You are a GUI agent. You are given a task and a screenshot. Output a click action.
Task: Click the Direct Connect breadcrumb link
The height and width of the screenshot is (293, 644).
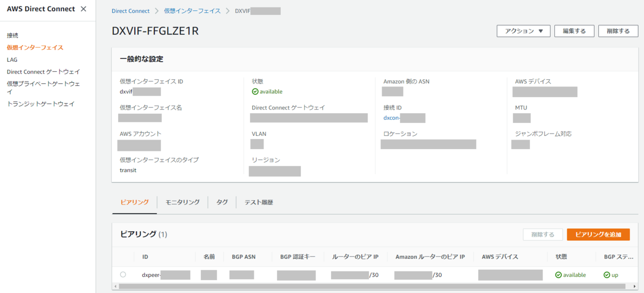pos(130,11)
